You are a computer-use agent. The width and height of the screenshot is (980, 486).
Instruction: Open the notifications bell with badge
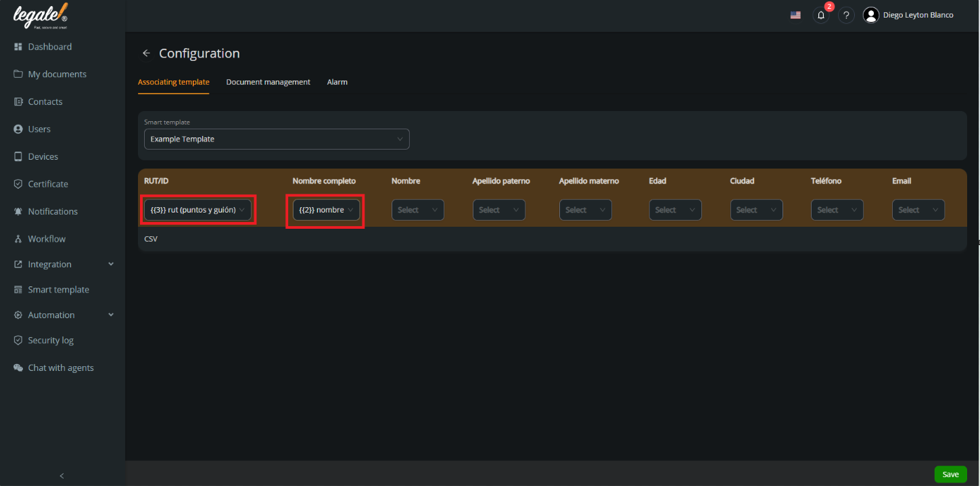tap(820, 14)
